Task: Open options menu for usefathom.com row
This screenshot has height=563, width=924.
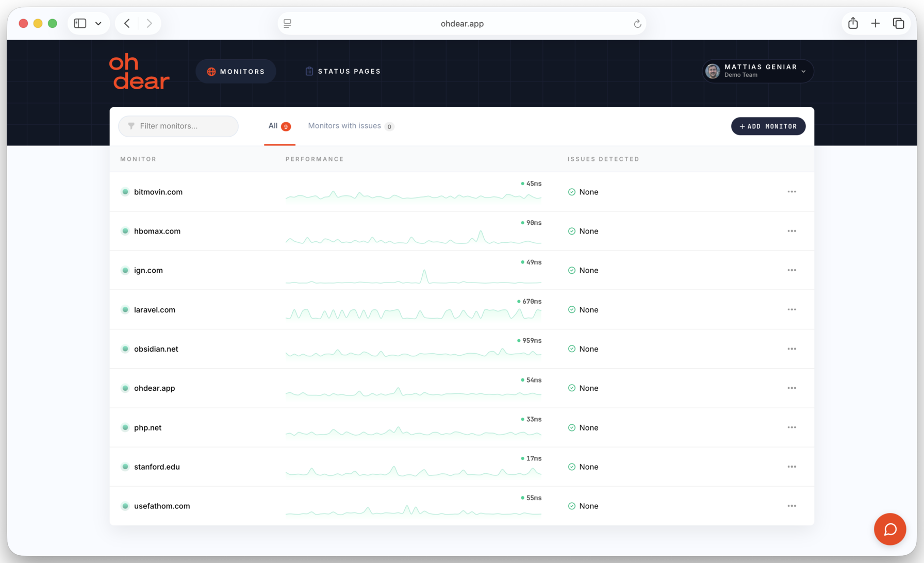Action: (791, 506)
